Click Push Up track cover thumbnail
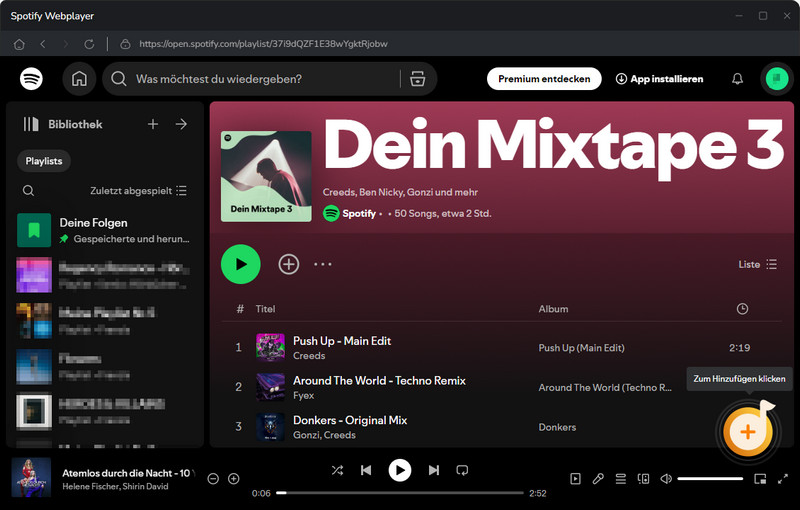800x510 pixels. click(x=270, y=347)
